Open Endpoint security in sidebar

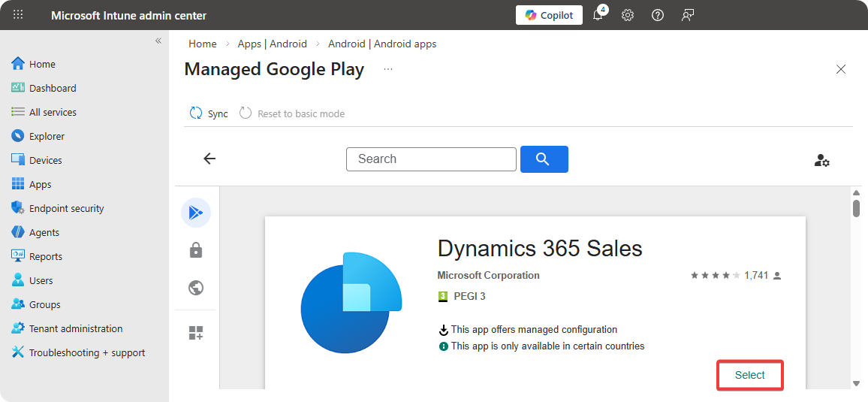pos(66,208)
